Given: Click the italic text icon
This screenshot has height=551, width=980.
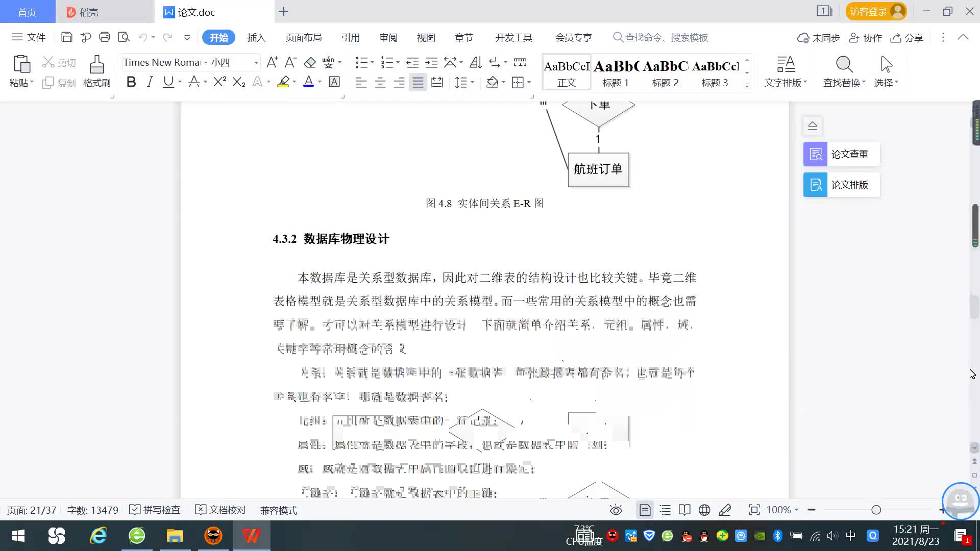Looking at the screenshot, I should pyautogui.click(x=150, y=82).
